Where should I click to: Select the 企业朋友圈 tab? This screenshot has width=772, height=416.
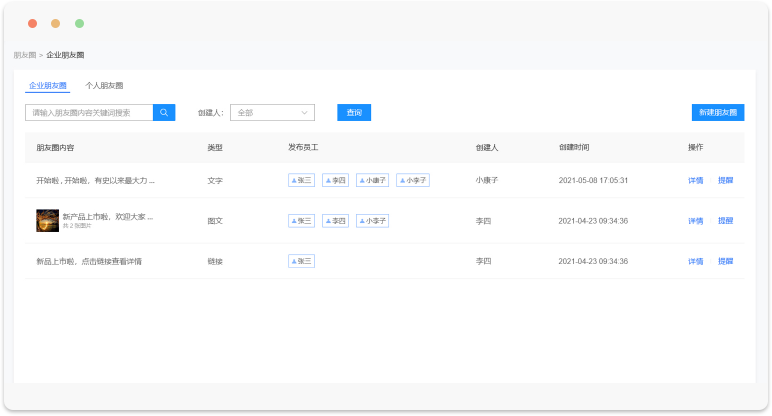pyautogui.click(x=48, y=86)
